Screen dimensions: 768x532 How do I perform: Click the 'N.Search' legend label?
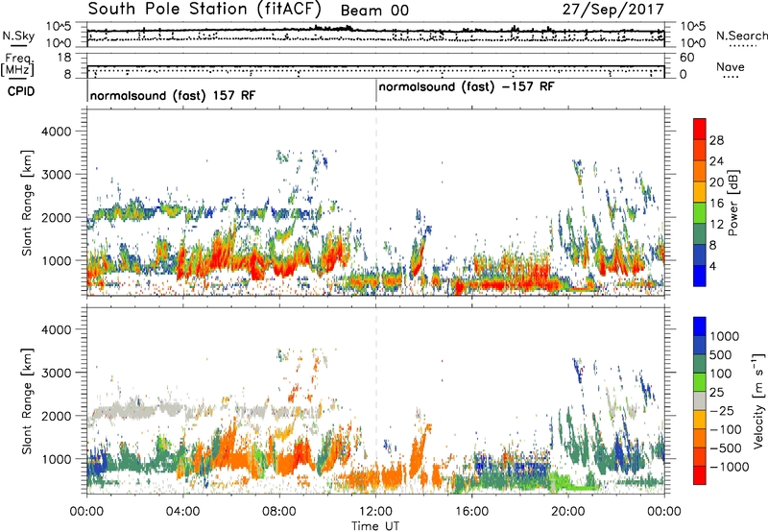[x=741, y=36]
